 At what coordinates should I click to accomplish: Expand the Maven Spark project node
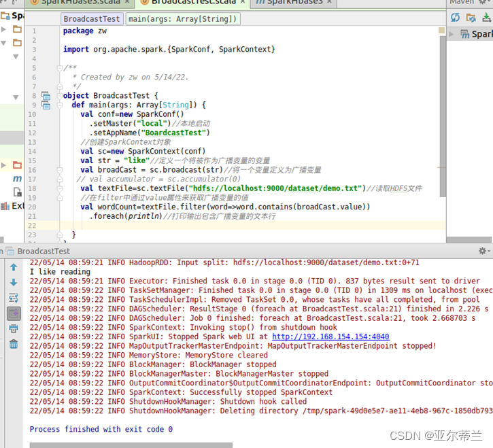[x=452, y=34]
